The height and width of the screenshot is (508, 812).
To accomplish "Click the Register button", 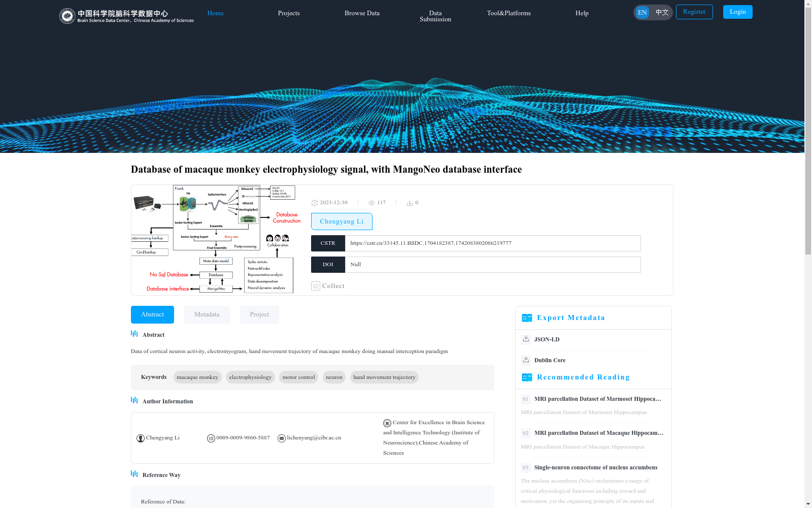I will point(694,12).
